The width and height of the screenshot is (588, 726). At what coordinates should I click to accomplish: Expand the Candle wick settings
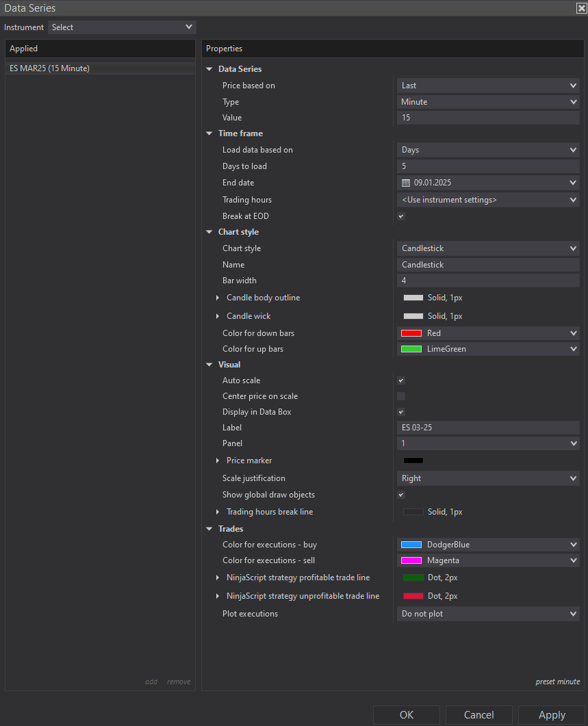click(218, 316)
